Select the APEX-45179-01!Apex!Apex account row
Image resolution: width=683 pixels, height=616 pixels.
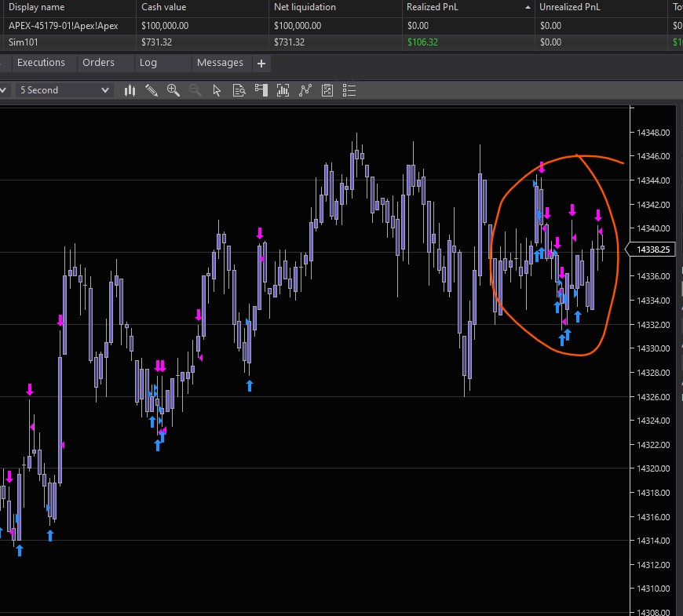click(x=341, y=26)
